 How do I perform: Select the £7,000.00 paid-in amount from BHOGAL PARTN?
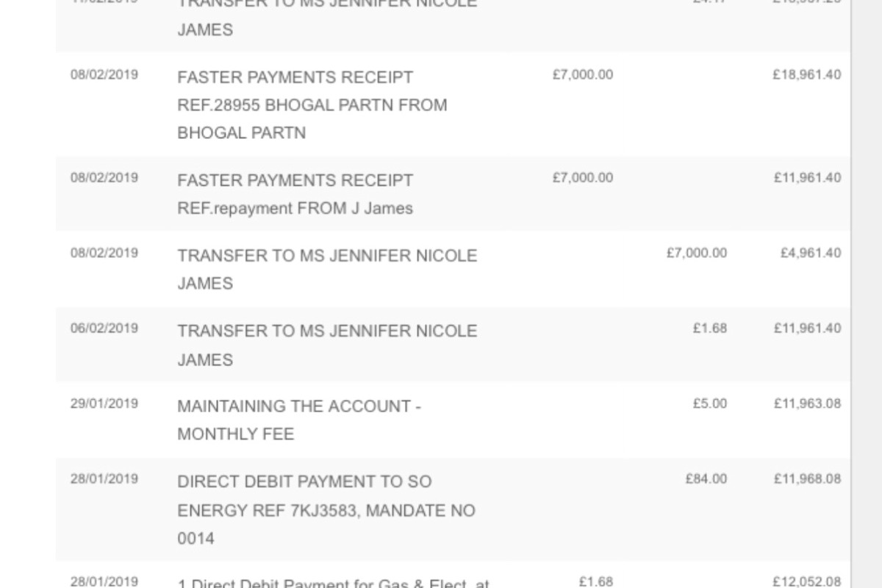click(x=582, y=75)
